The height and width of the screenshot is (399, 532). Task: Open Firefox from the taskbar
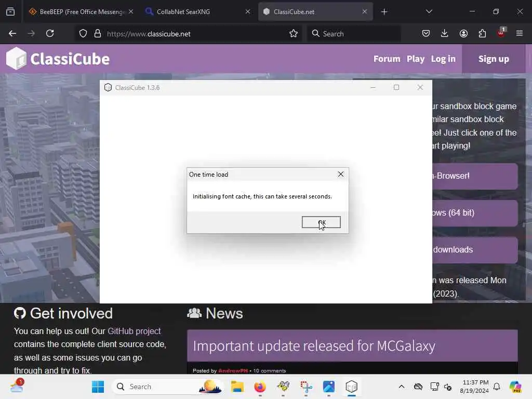pos(260,387)
